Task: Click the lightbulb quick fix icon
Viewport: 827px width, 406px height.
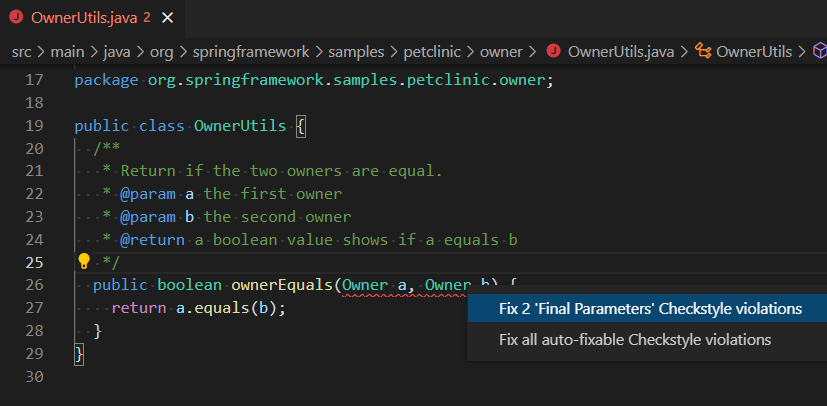Action: [84, 262]
